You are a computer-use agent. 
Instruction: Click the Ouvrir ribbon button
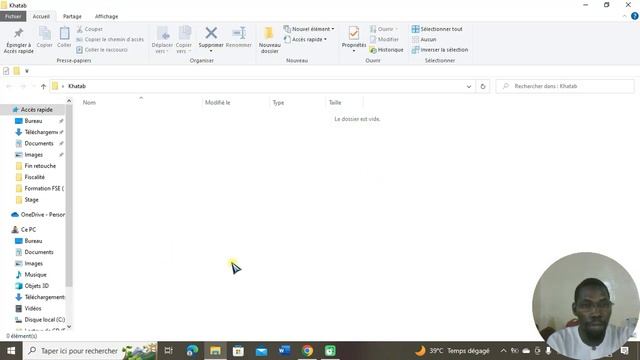[x=383, y=29]
